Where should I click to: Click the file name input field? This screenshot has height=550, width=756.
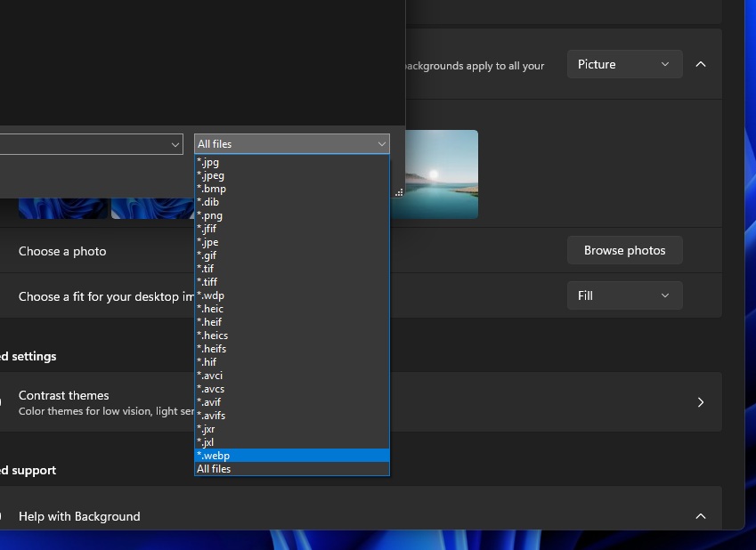tap(85, 143)
